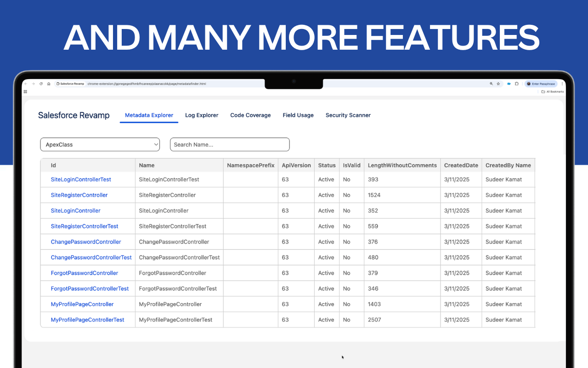The image size is (588, 368).
Task: Open the All Bookmarks folder
Action: (553, 92)
